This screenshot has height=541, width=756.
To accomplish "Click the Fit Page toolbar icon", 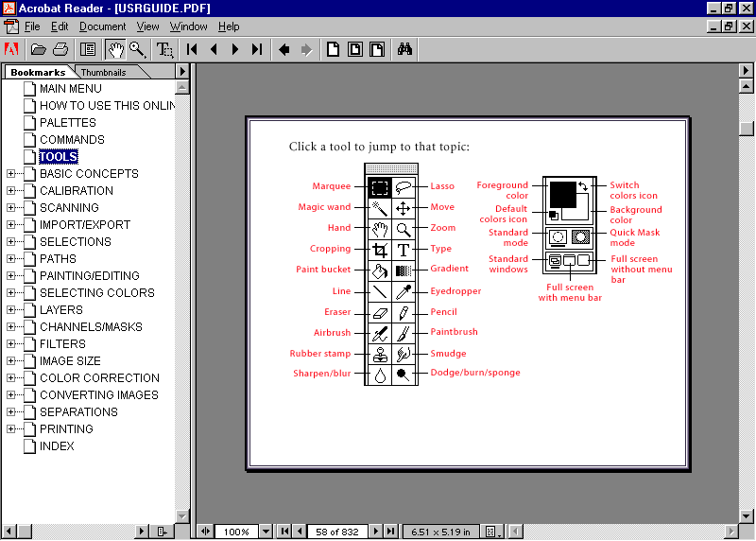I will click(x=355, y=49).
